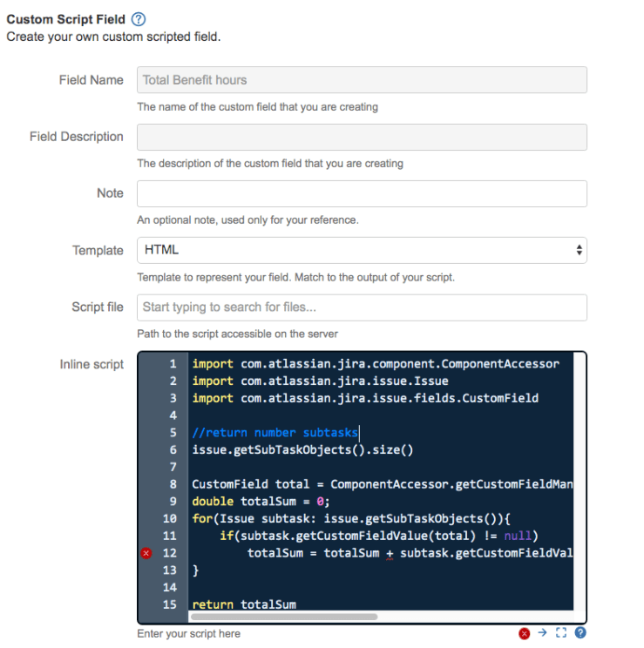Viewport: 644px width, 648px height.
Task: Click the Template dropdown arrows
Action: point(579,250)
